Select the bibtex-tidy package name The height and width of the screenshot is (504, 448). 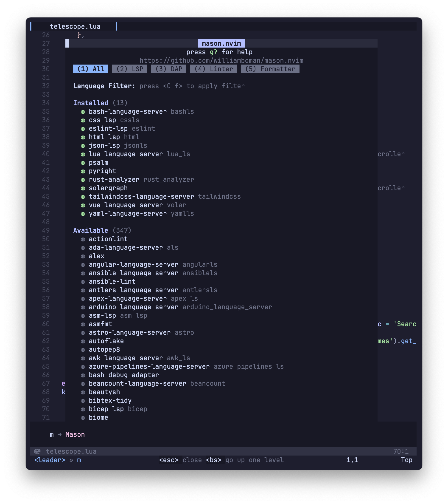110,400
